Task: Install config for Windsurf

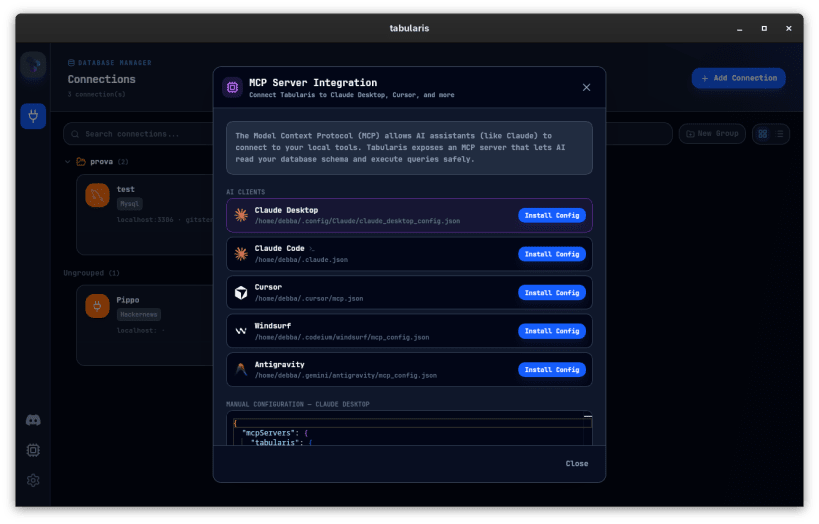Action: [x=552, y=331]
